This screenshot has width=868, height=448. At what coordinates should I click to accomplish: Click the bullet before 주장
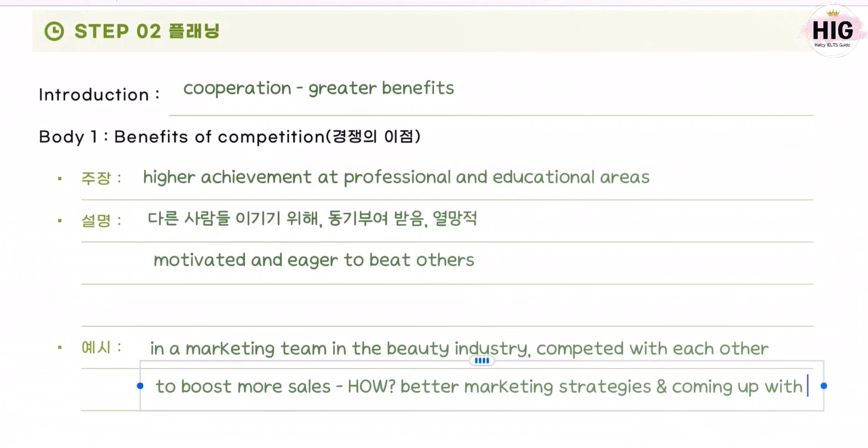(60, 178)
